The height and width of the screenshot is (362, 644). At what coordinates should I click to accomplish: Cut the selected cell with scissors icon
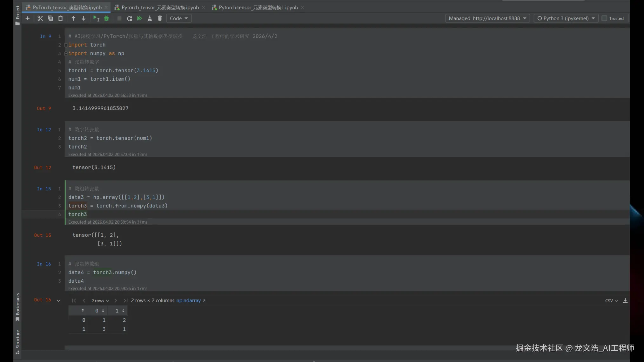point(40,18)
